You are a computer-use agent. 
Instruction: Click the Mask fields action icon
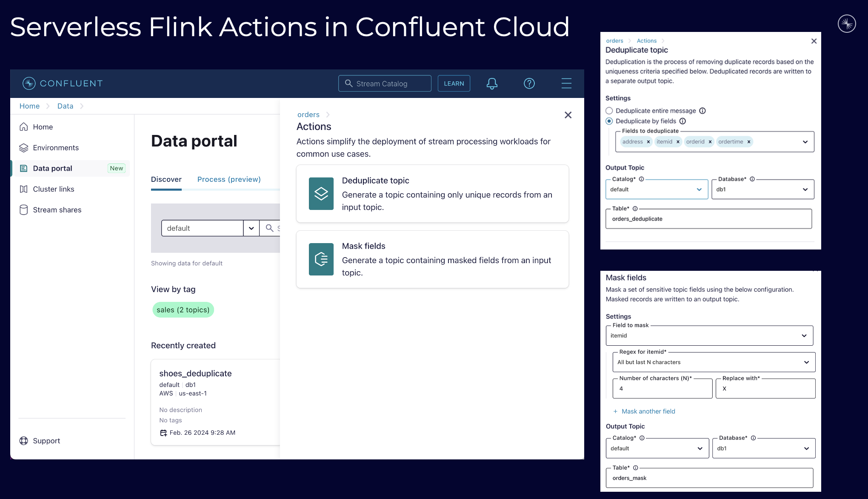(321, 259)
